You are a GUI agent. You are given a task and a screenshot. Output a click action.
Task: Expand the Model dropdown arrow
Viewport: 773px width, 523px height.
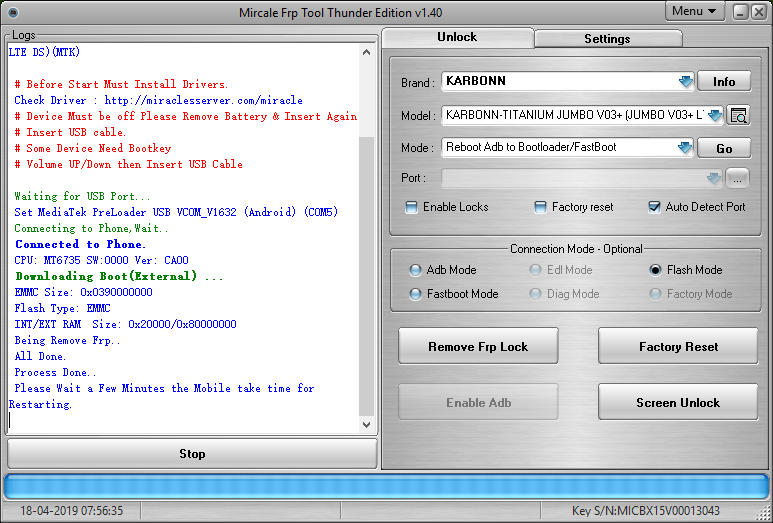click(714, 116)
